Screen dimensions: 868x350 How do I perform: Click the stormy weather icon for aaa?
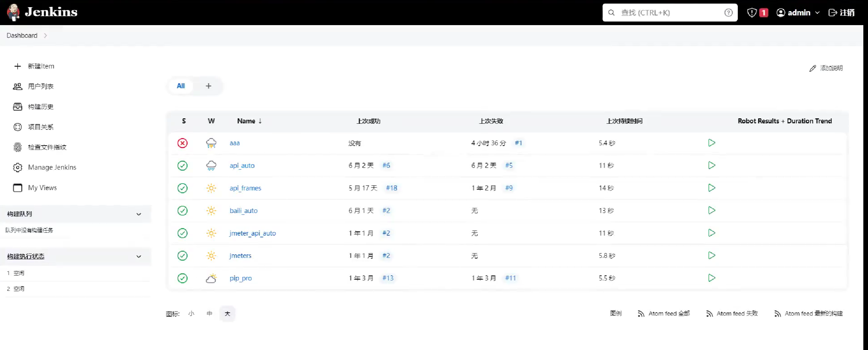[x=211, y=143]
